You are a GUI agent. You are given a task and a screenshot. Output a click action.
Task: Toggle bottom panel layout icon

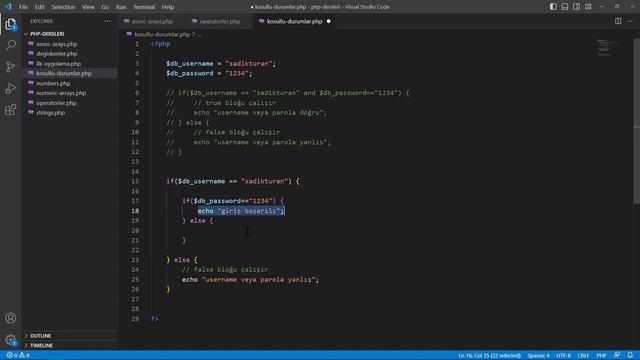[564, 7]
